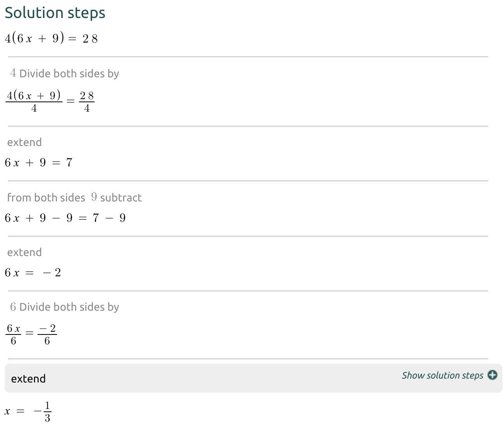Viewport: 504px width, 434px height.
Task: Select the original equation 4(6x + 9) = 28
Action: 51,38
